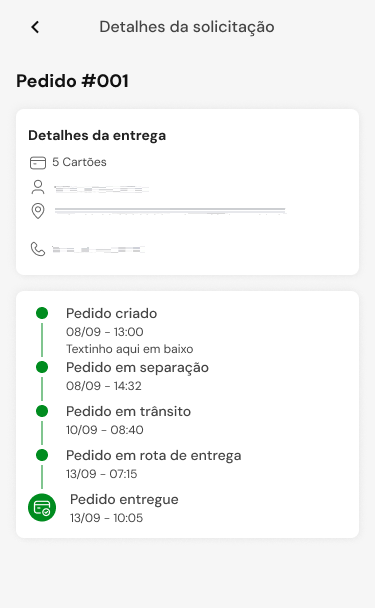Screen dimensions: 375x608
Task: Click the Pedido #001 heading
Action: click(72, 81)
